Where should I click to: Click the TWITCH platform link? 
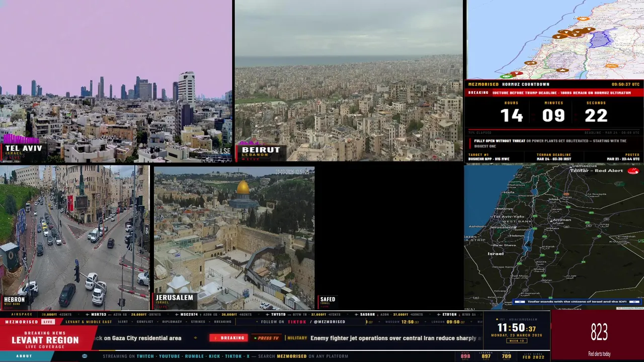pos(145,356)
